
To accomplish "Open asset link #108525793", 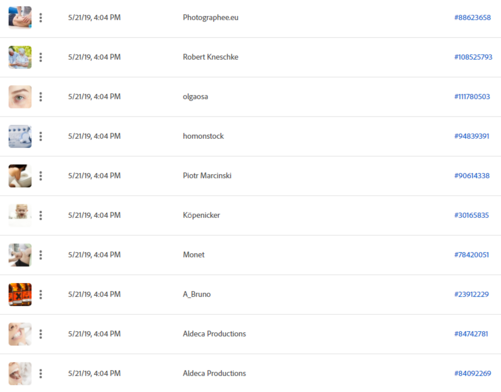I will tap(473, 57).
